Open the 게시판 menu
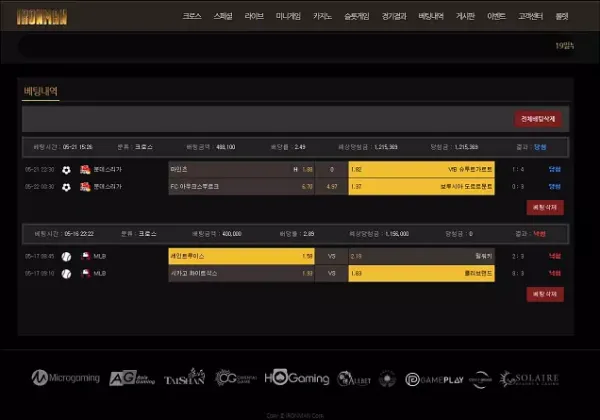This screenshot has height=420, width=600. tap(465, 16)
